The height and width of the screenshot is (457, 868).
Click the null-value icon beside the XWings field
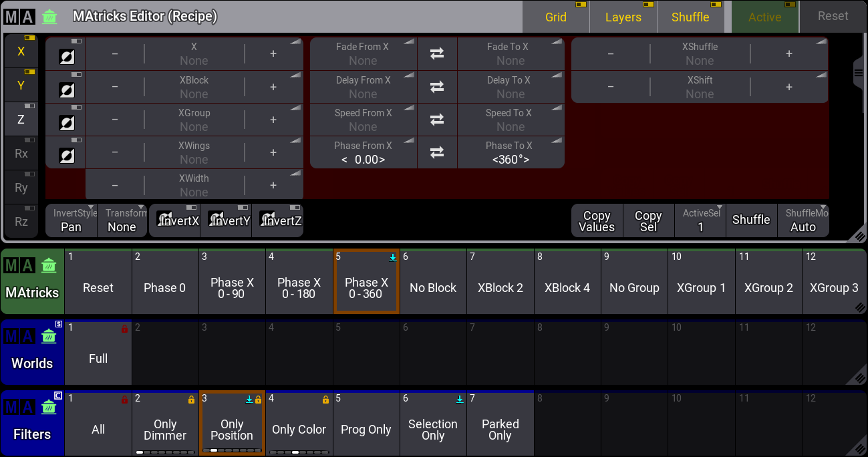[65, 153]
